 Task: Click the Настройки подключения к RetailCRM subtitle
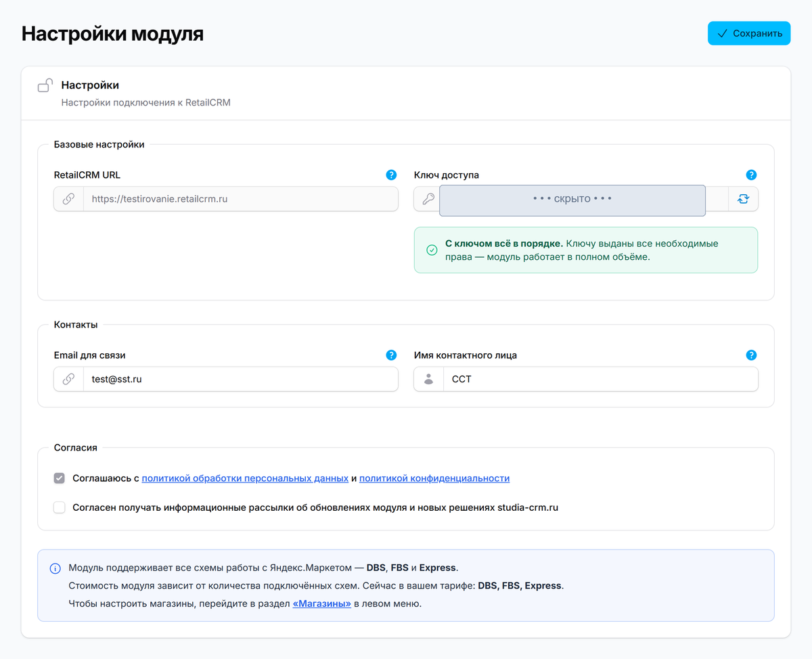pos(146,103)
